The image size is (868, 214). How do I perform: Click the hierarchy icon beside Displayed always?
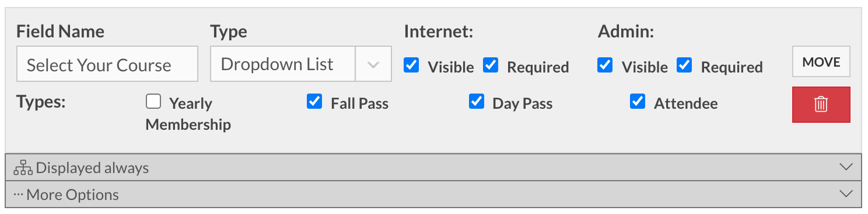pyautogui.click(x=23, y=168)
